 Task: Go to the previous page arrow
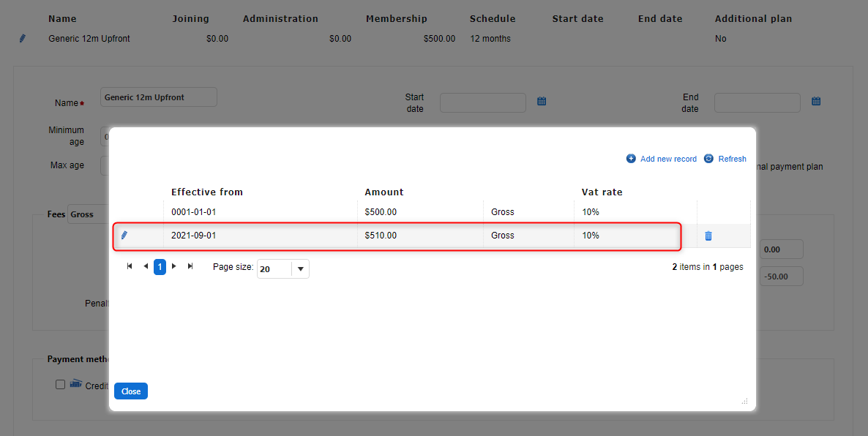click(x=145, y=267)
